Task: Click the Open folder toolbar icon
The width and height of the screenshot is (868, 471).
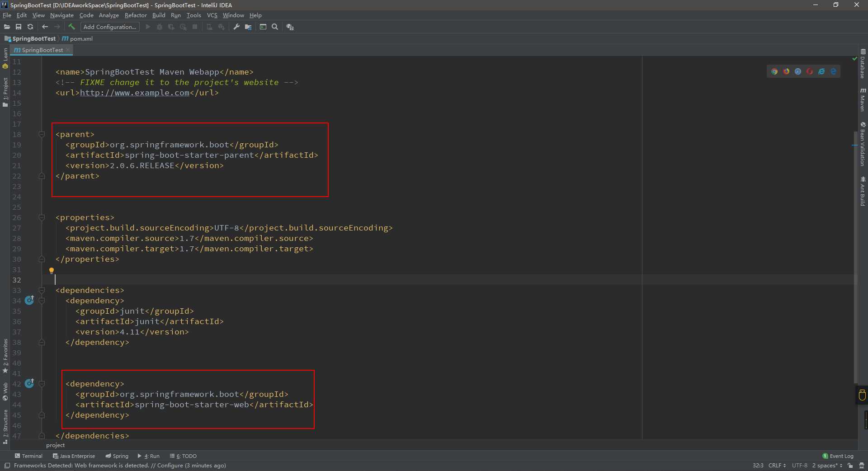Action: point(7,27)
